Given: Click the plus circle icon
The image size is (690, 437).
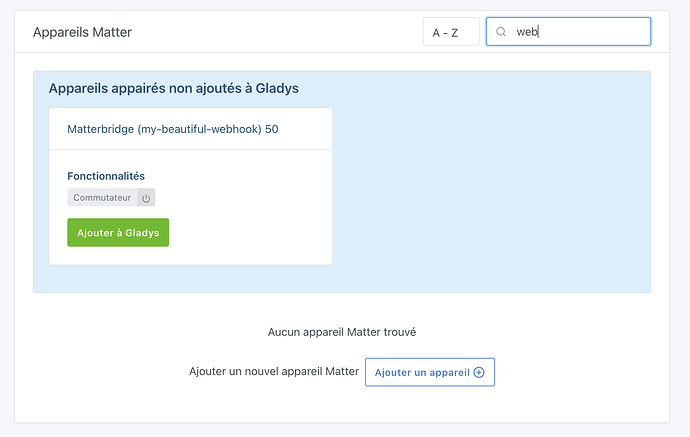Looking at the screenshot, I should tap(479, 372).
